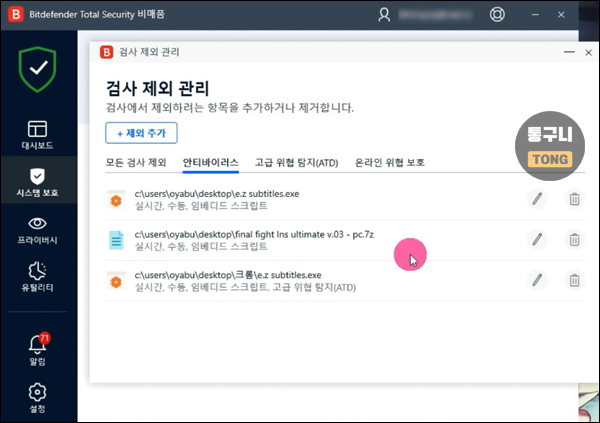This screenshot has height=423, width=600.
Task: Open 유틸리티 utilities section
Action: pyautogui.click(x=38, y=277)
